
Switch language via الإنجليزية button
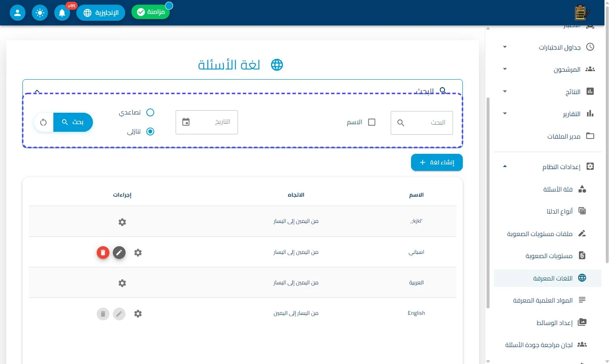click(x=101, y=13)
